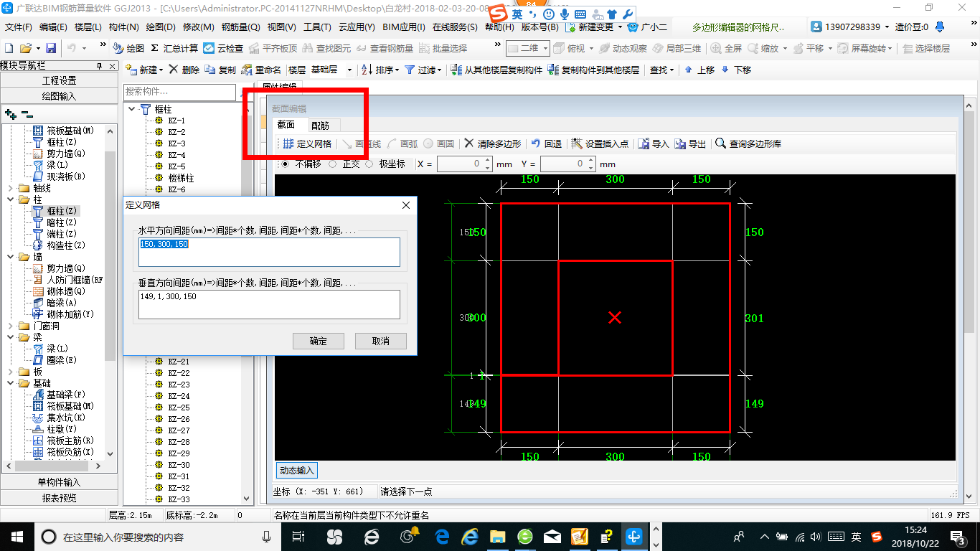
Task: Click 回退 to undo the last step
Action: click(x=547, y=143)
